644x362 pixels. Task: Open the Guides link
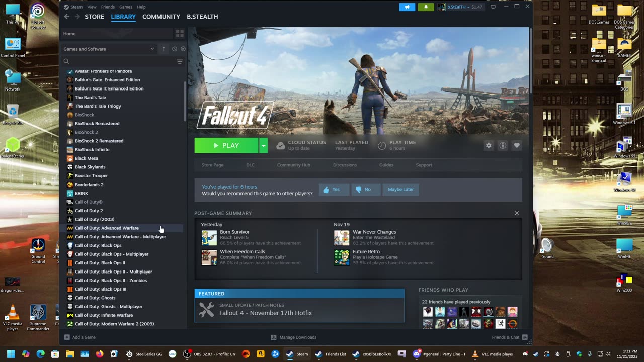tap(386, 165)
